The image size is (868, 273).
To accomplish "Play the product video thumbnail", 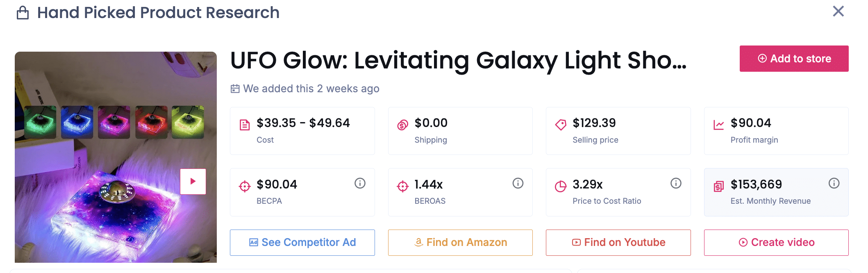I will [x=193, y=182].
